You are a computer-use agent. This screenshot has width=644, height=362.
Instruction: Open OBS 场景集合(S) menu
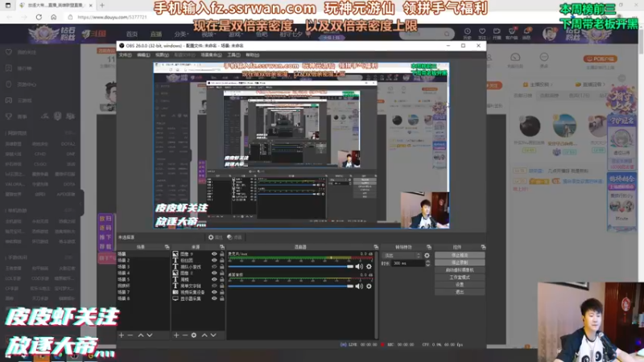tap(211, 55)
